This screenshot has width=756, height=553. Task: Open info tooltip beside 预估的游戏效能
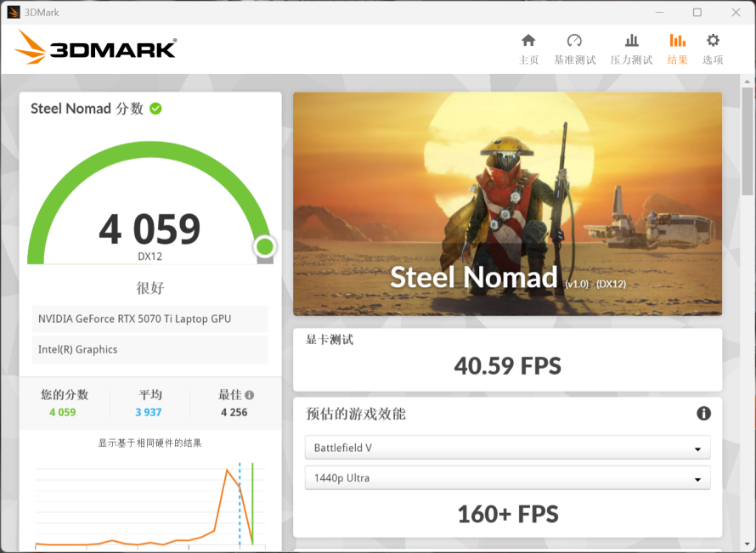[x=703, y=414]
